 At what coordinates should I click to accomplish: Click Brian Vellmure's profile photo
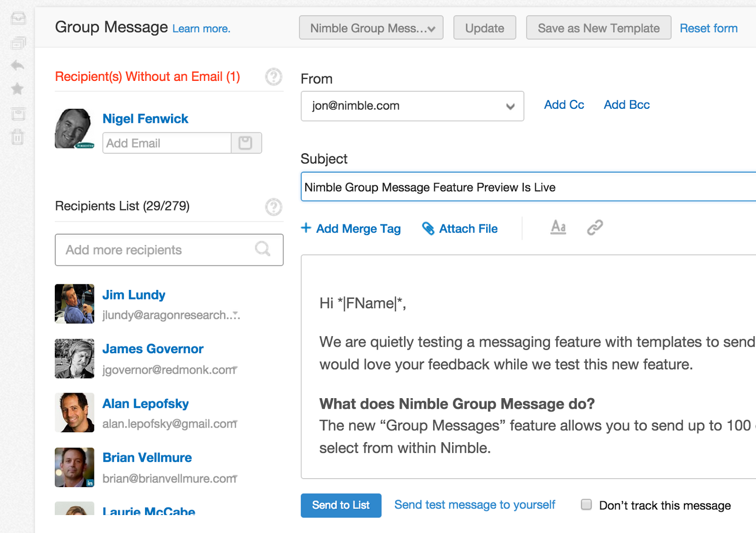pyautogui.click(x=75, y=467)
